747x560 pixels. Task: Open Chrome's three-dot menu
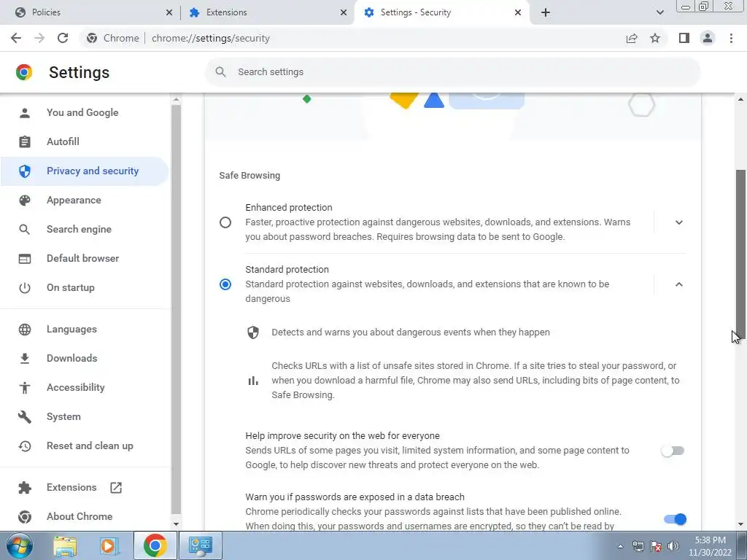[731, 38]
